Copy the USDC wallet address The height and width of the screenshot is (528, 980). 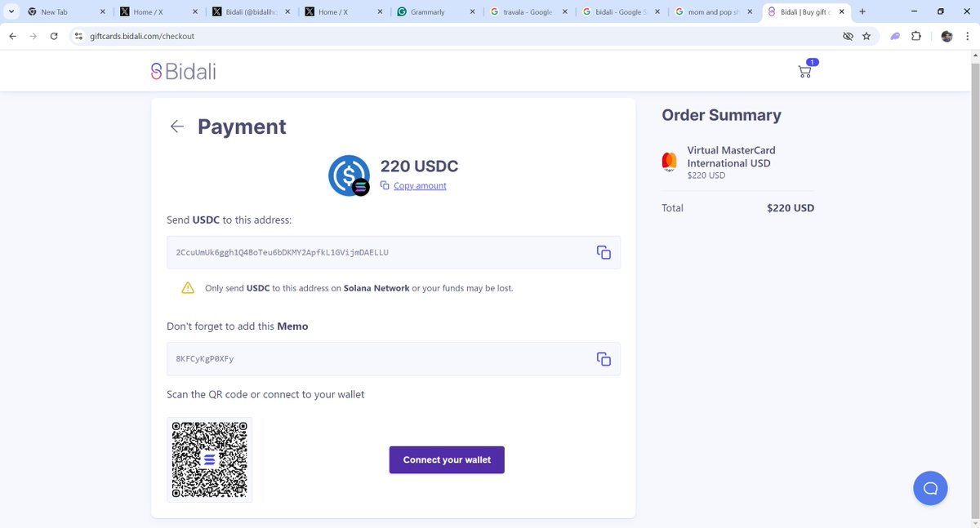click(x=604, y=252)
